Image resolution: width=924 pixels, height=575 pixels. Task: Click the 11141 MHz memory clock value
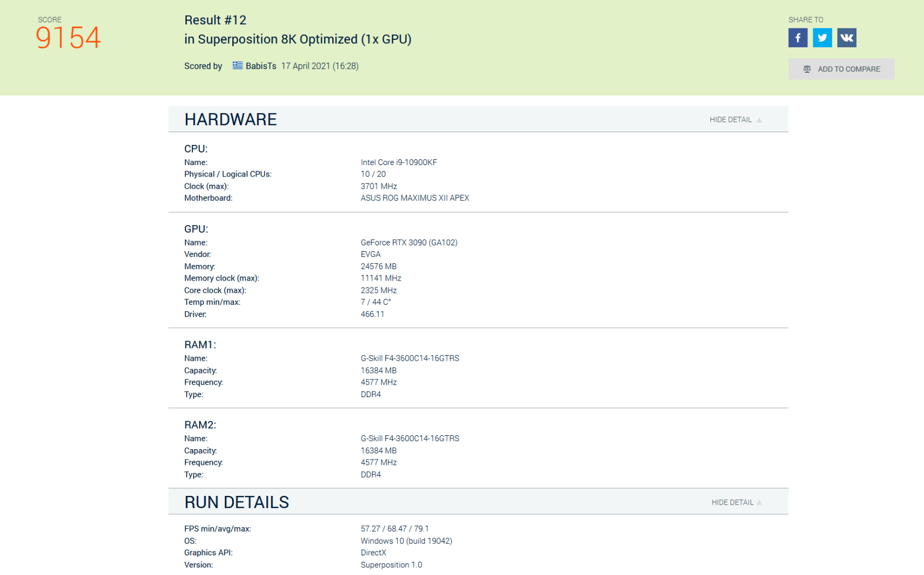pyautogui.click(x=381, y=278)
